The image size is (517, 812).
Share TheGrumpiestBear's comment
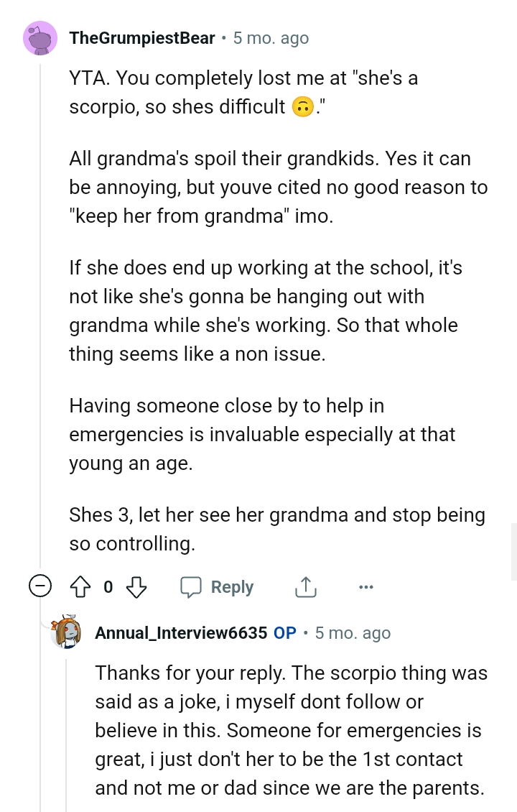305,587
